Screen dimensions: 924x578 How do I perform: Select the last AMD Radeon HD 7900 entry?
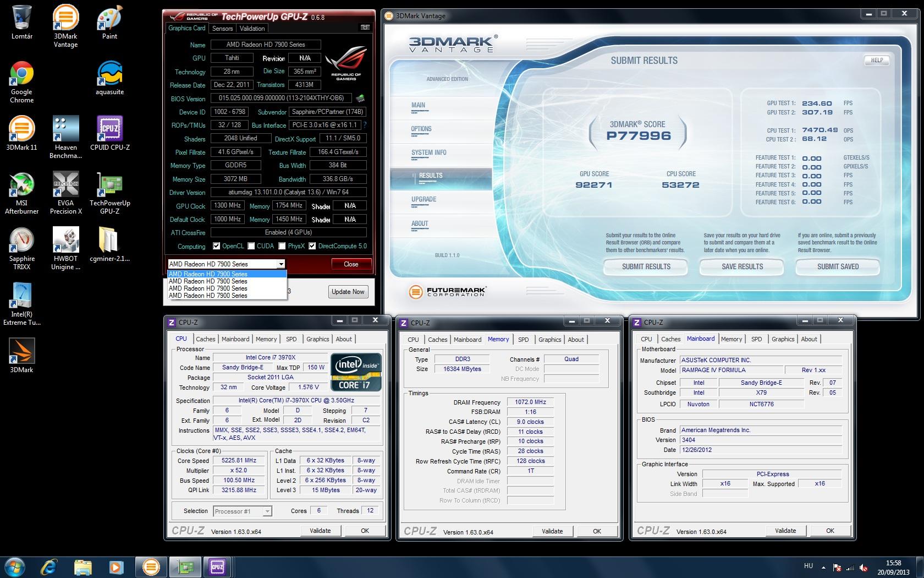pos(227,296)
